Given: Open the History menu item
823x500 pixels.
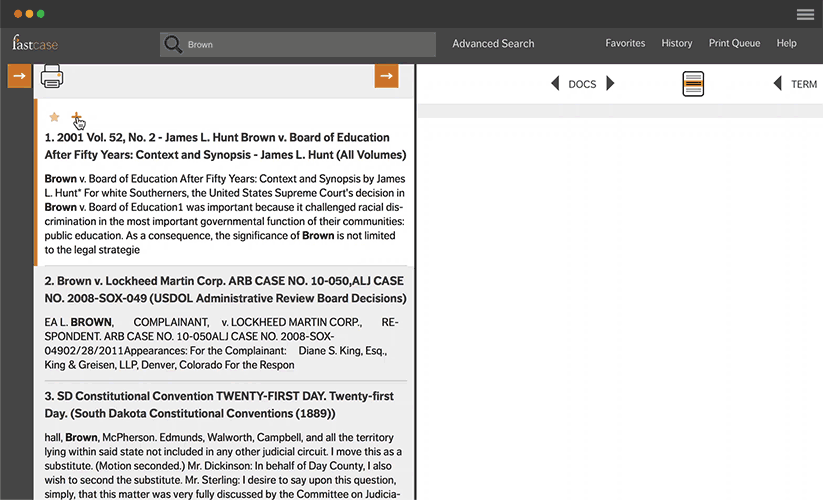Looking at the screenshot, I should pyautogui.click(x=677, y=43).
